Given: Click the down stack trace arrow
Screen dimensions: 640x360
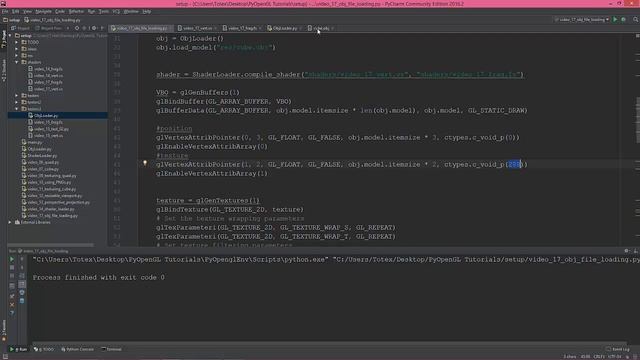Looking at the screenshot, I should click(x=22, y=267).
